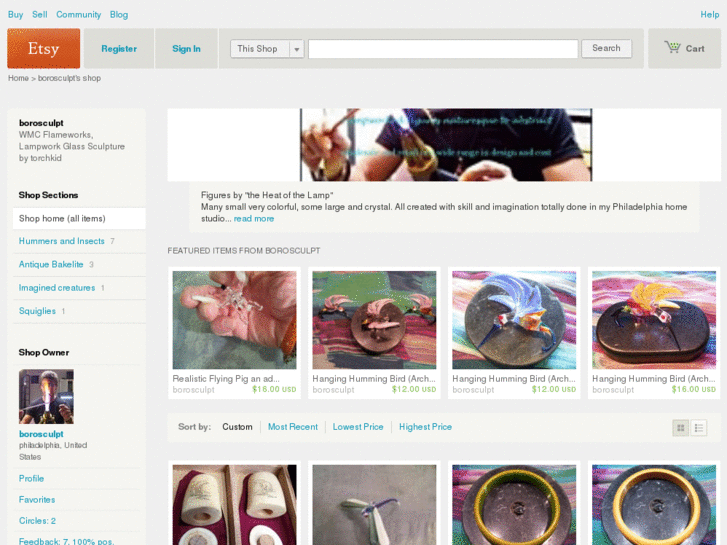The height and width of the screenshot is (545, 727).
Task: Open the Community menu link
Action: coord(79,14)
